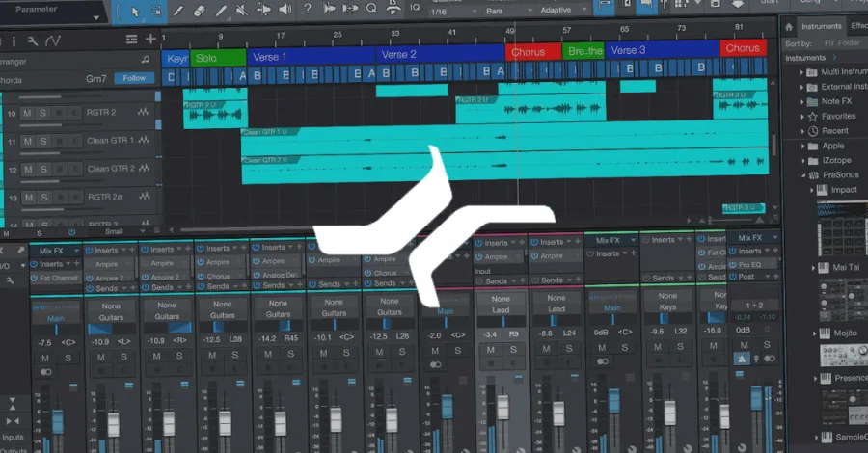Mute the Clean GTR 2 track
The width and height of the screenshot is (868, 453).
click(28, 170)
